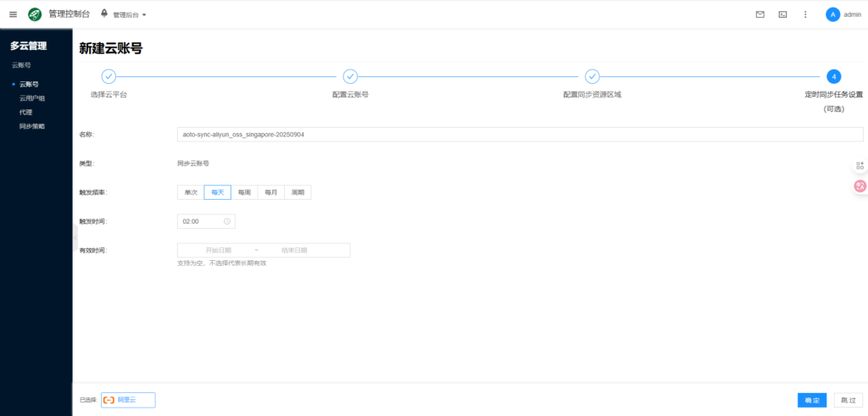The height and width of the screenshot is (416, 868).
Task: Open the 开始日期 date picker
Action: coord(218,251)
